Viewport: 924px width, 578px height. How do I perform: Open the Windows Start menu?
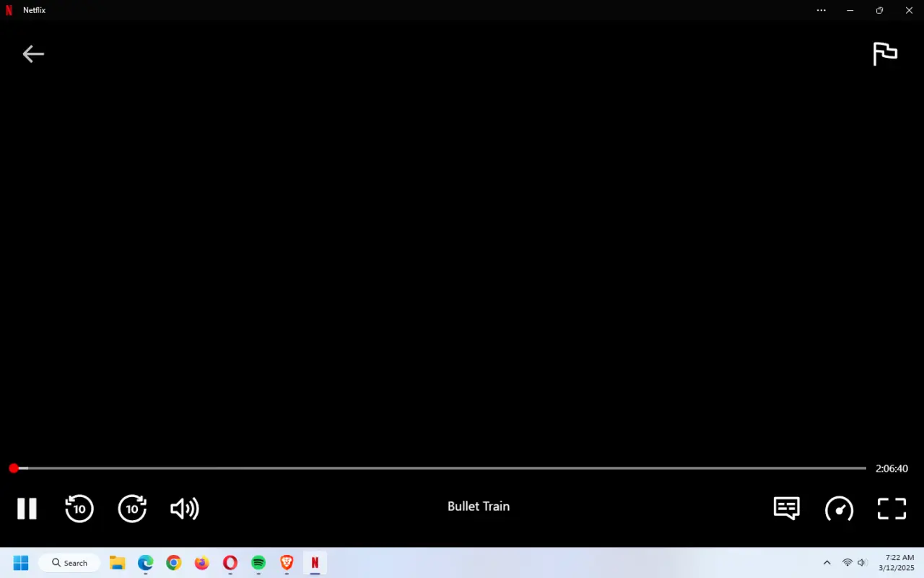point(21,563)
